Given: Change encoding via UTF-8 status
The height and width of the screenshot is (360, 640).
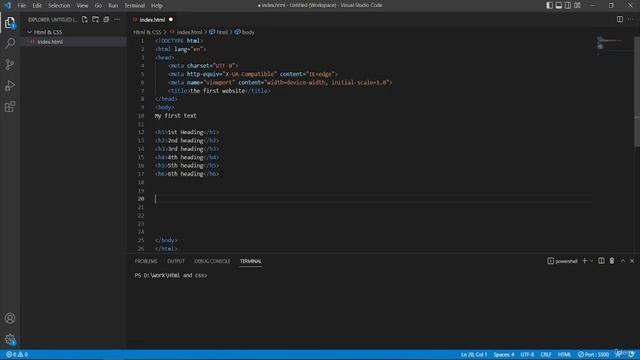Looking at the screenshot, I should pyautogui.click(x=527, y=354).
